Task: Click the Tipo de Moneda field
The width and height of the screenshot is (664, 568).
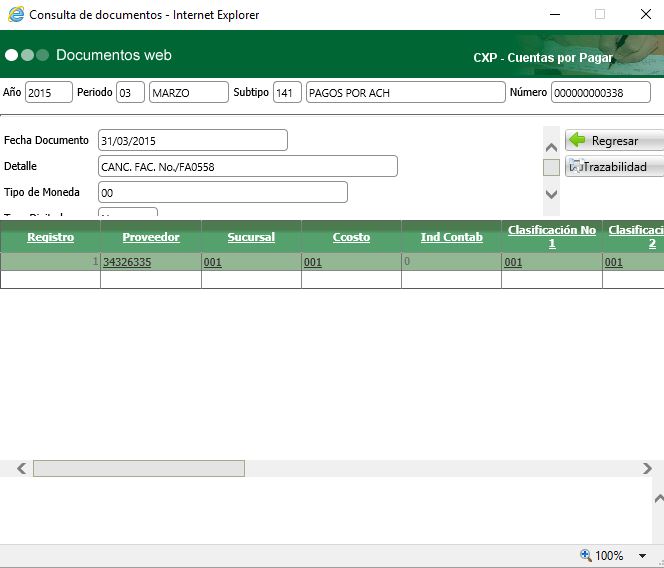Action: coord(223,192)
